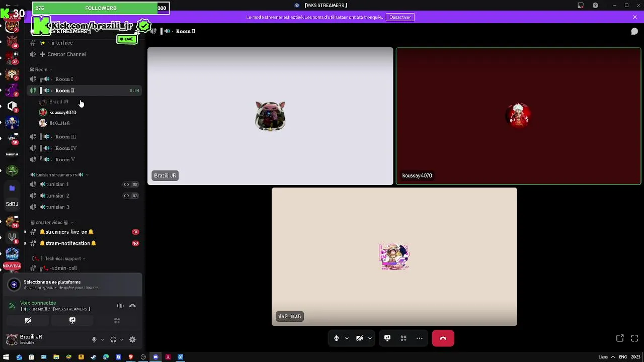Focus the bottom participant video tile

[x=394, y=257]
